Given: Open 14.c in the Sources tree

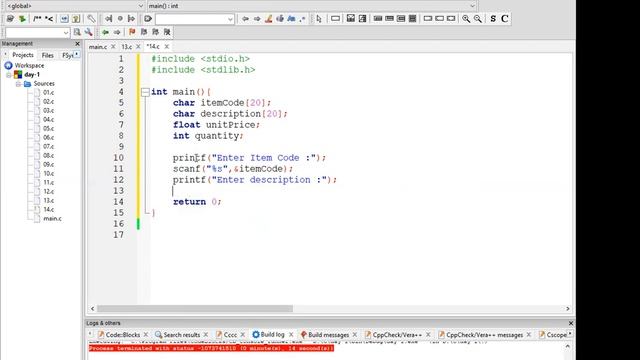Looking at the screenshot, I should click(48, 209).
